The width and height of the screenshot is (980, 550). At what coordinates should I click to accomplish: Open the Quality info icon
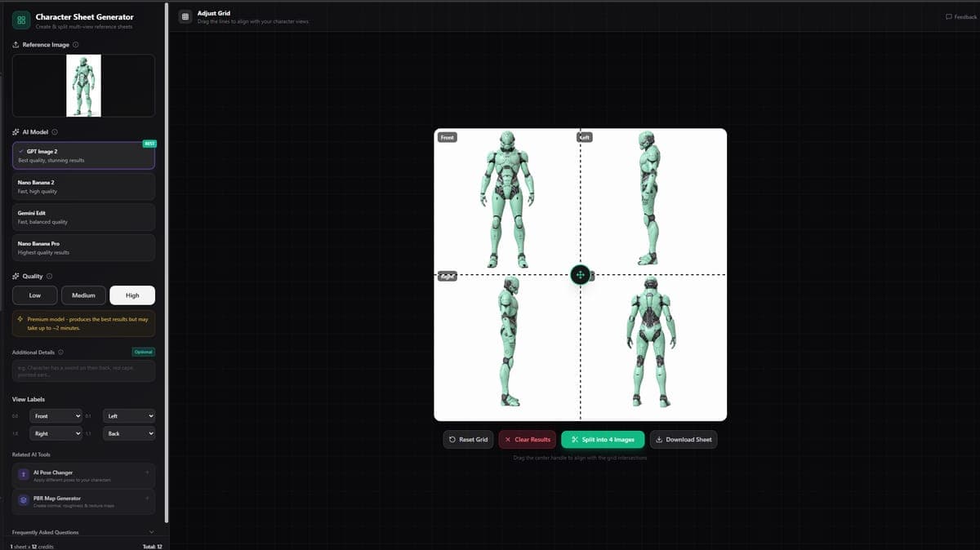click(50, 276)
